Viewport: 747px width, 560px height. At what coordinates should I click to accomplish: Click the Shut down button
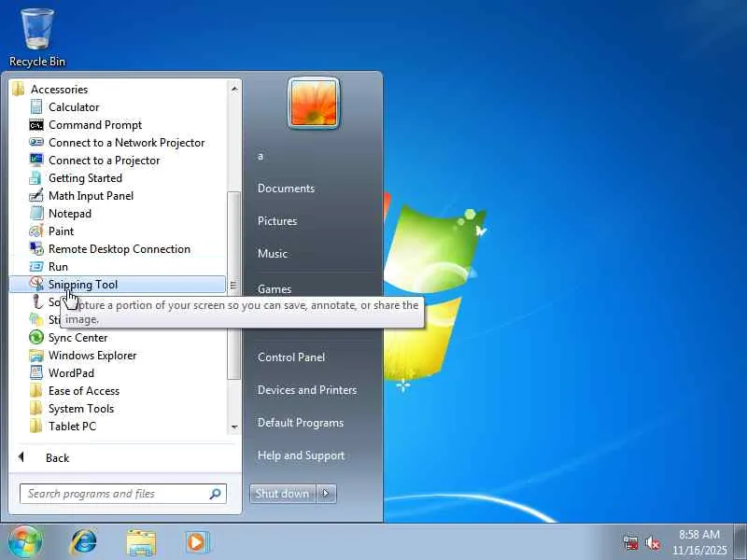click(283, 494)
